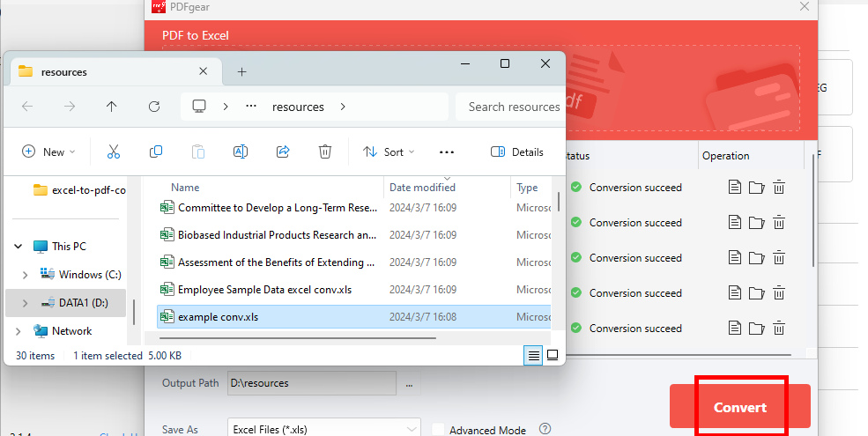Viewport: 868px width, 436px height.
Task: Click the PDFgear logo in title bar
Action: pos(159,7)
